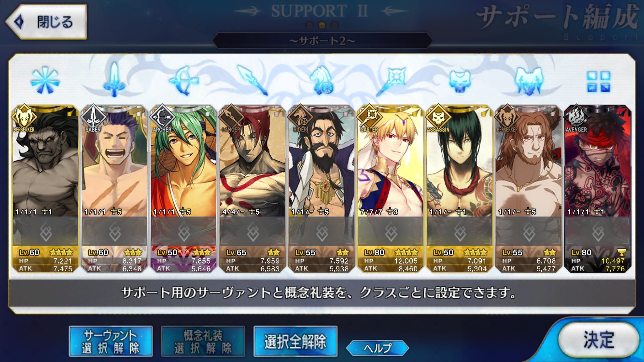Select the Saber class sword icon
The width and height of the screenshot is (644, 362).
(114, 80)
